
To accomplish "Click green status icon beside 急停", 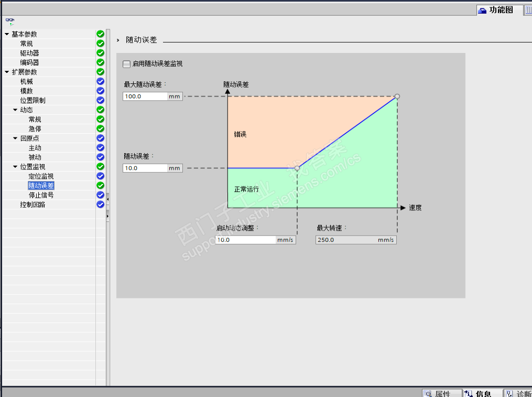I will [101, 128].
